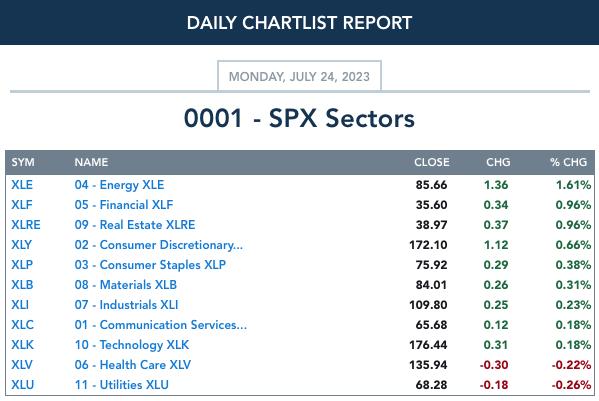599x401 pixels.
Task: Click the '0001 - SPX Sectors' heading
Action: (299, 118)
